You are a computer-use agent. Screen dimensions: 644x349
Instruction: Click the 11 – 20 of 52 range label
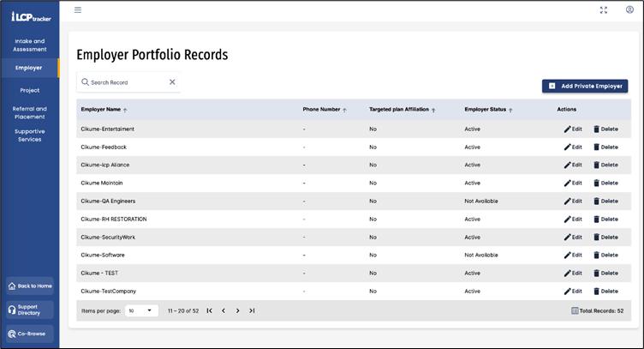(183, 310)
